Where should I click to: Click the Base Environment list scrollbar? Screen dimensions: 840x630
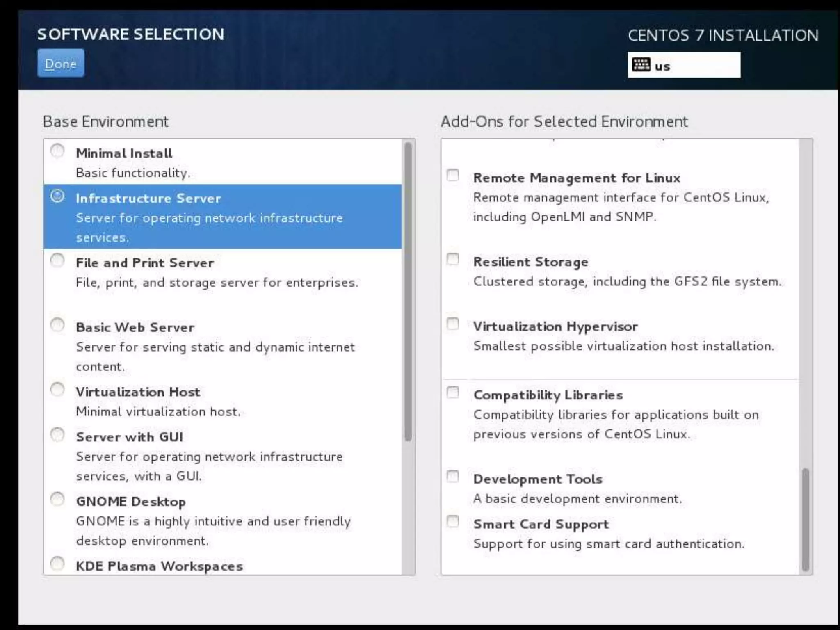pyautogui.click(x=408, y=291)
